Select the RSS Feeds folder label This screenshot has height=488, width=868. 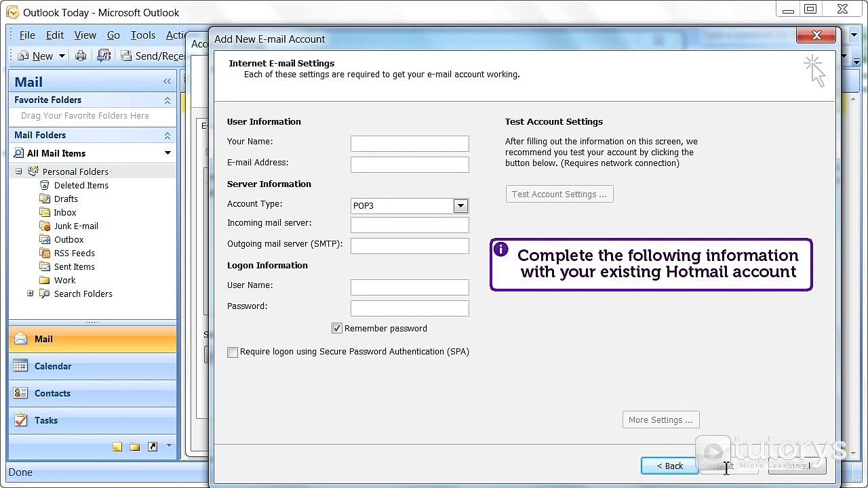[75, 253]
